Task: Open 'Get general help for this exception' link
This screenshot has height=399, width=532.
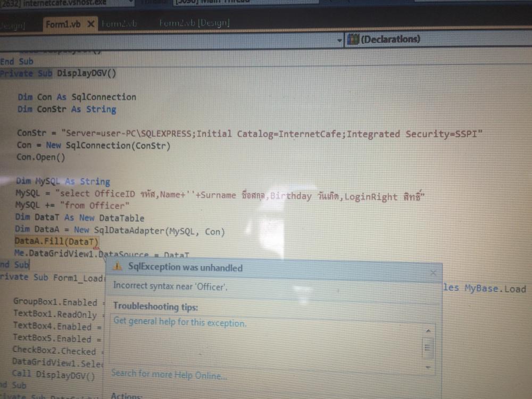Action: click(180, 322)
